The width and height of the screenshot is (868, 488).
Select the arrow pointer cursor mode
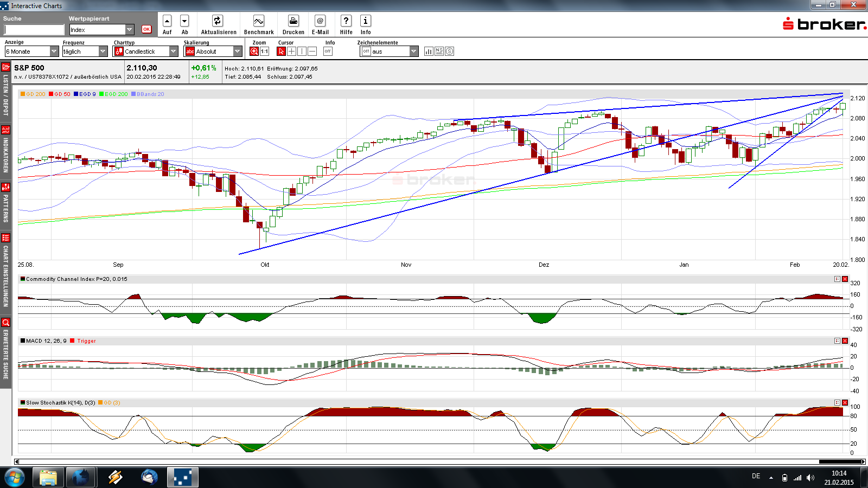(x=281, y=52)
